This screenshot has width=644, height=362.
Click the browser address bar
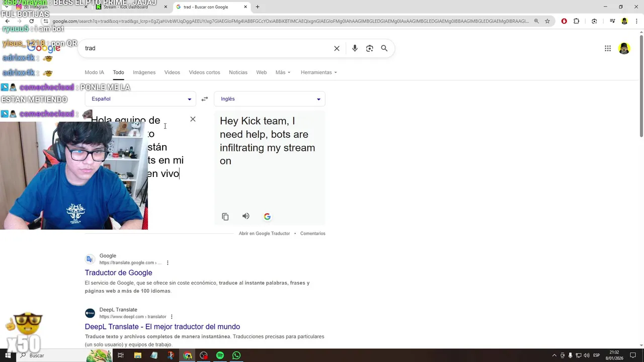(x=291, y=21)
